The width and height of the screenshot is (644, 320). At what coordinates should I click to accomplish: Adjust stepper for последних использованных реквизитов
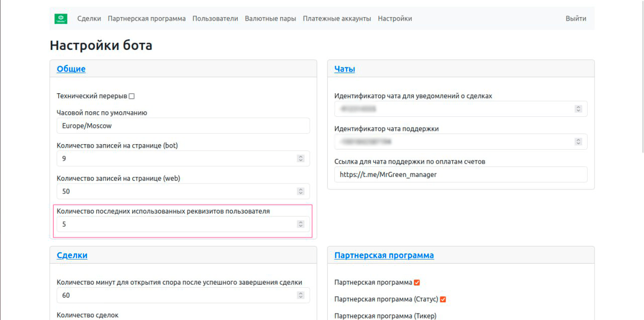(301, 224)
